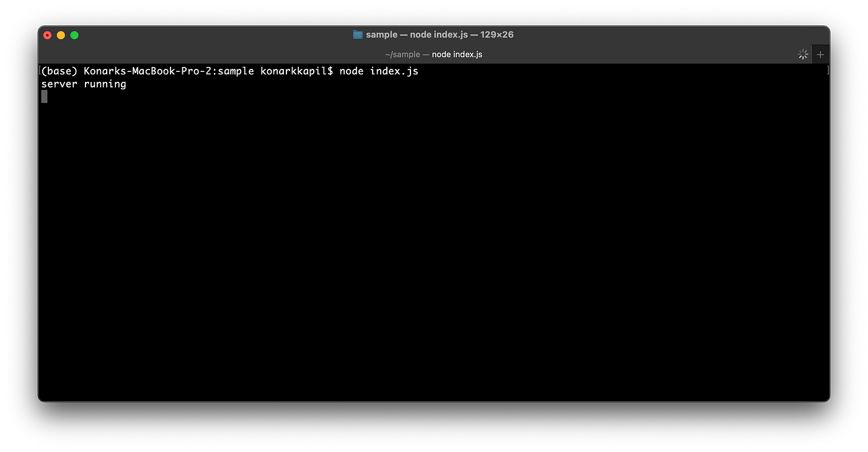Click the blue folder icon in title bar
Screen dimensions: 868x452
[358, 35]
